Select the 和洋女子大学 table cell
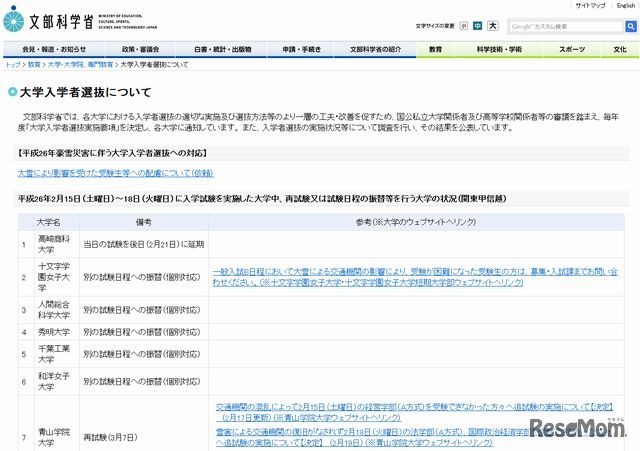 (57, 381)
